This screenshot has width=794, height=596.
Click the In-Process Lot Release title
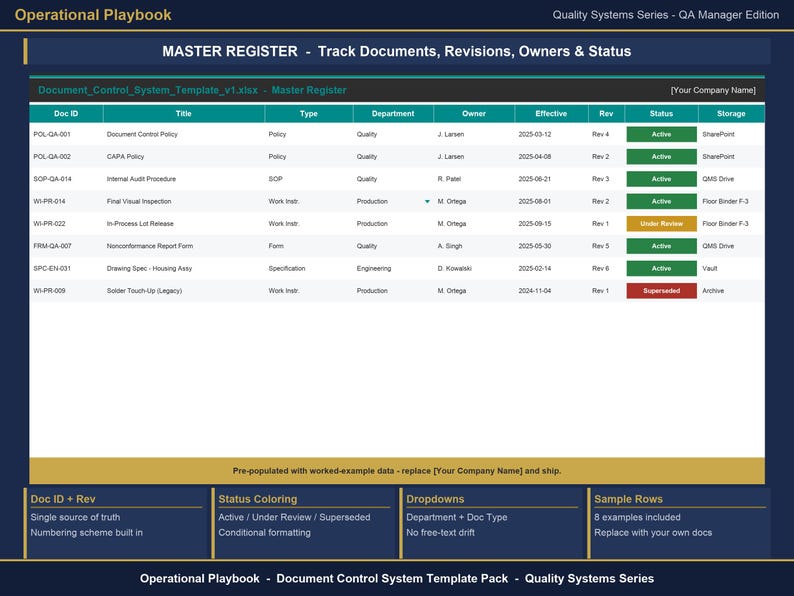click(140, 223)
